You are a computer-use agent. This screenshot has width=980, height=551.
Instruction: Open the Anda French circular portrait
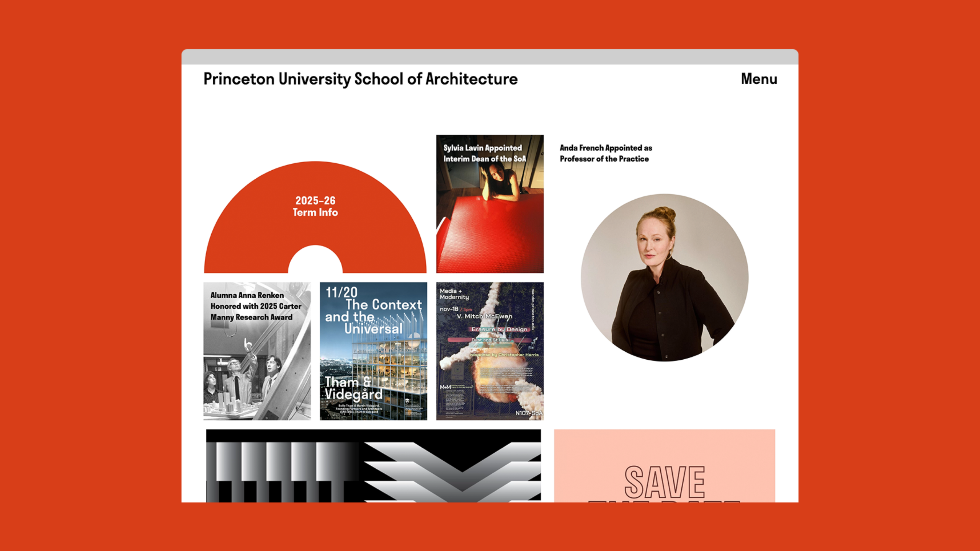pos(664,277)
